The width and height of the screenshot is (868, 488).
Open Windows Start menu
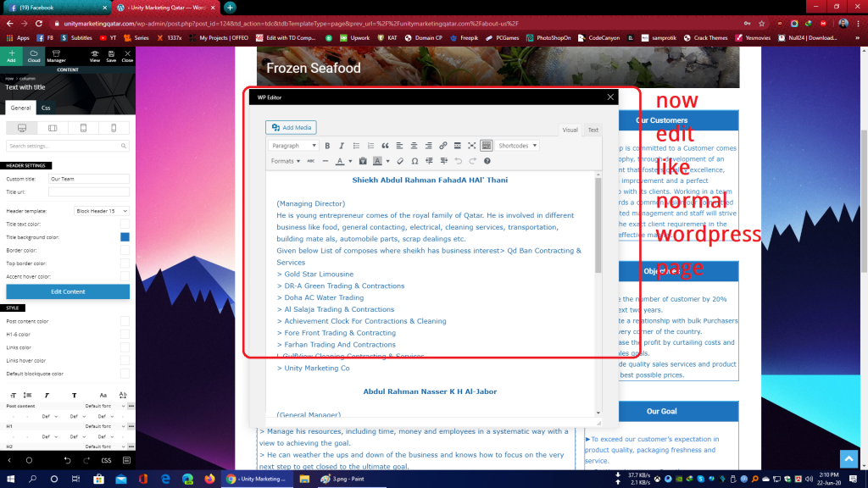point(10,480)
